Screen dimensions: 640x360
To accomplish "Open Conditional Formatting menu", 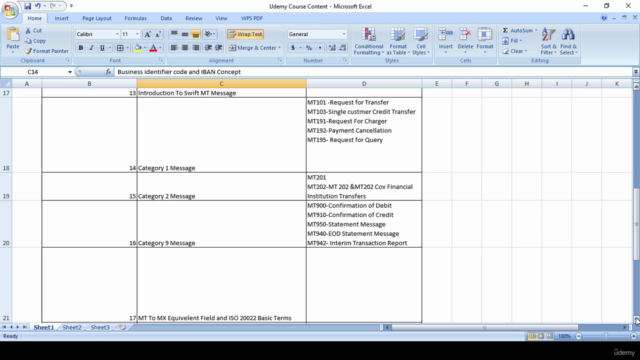I will coord(369,41).
